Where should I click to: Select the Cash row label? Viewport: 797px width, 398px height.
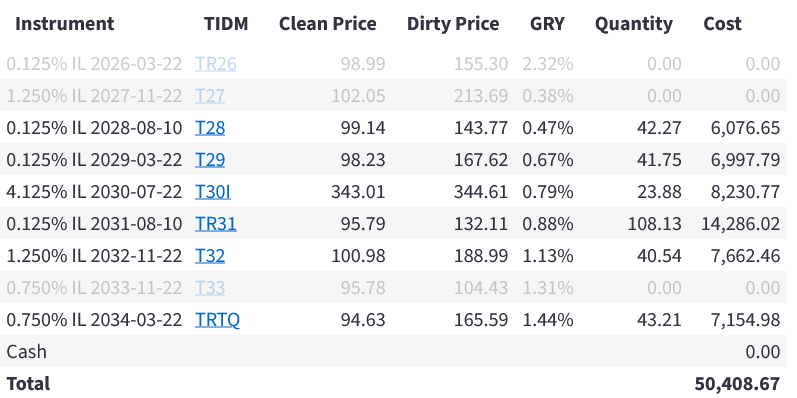[26, 352]
